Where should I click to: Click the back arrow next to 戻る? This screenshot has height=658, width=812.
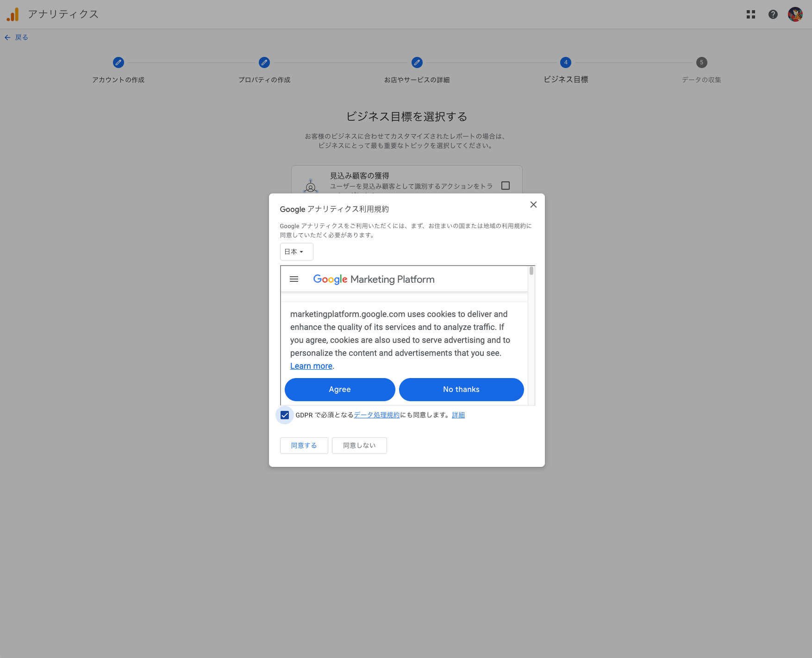(7, 37)
